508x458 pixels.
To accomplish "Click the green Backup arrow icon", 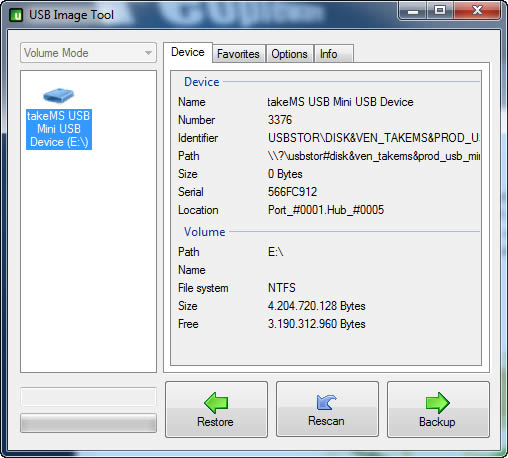I will 438,402.
